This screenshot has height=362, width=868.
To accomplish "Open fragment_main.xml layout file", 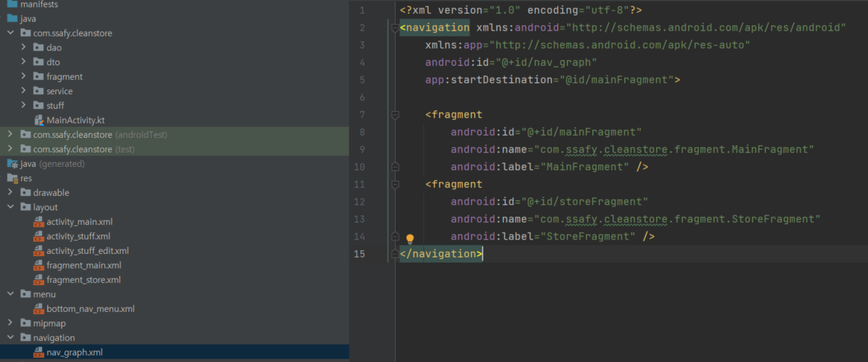I will pos(83,265).
